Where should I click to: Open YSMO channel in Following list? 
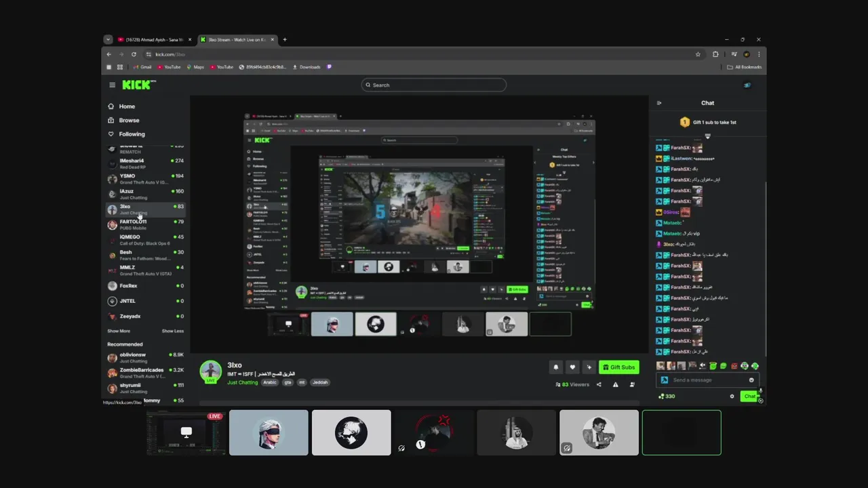[x=145, y=179]
